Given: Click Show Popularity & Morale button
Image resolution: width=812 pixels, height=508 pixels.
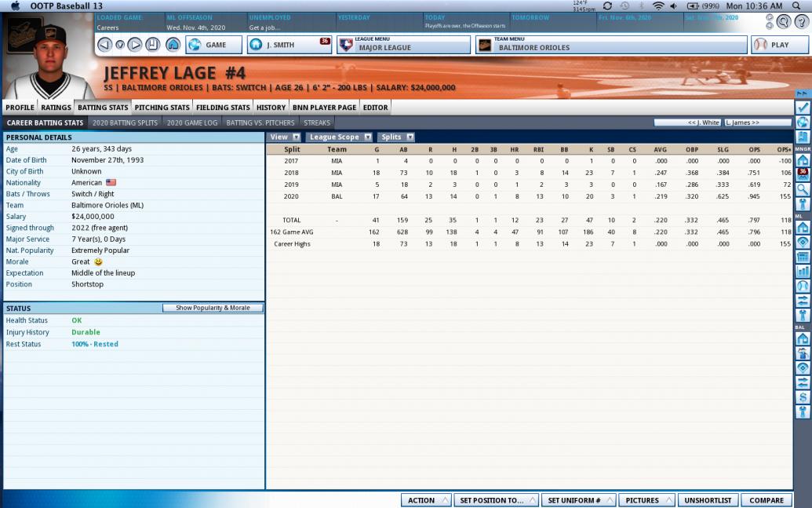Looking at the screenshot, I should (213, 308).
